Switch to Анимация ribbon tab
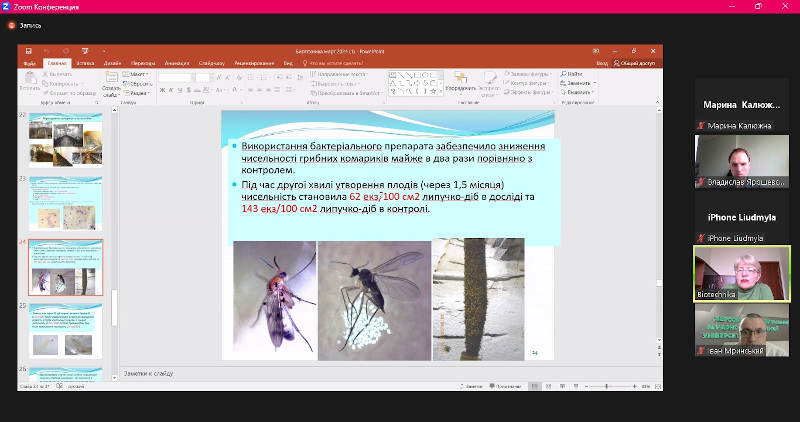The height and width of the screenshot is (422, 800). (x=177, y=63)
